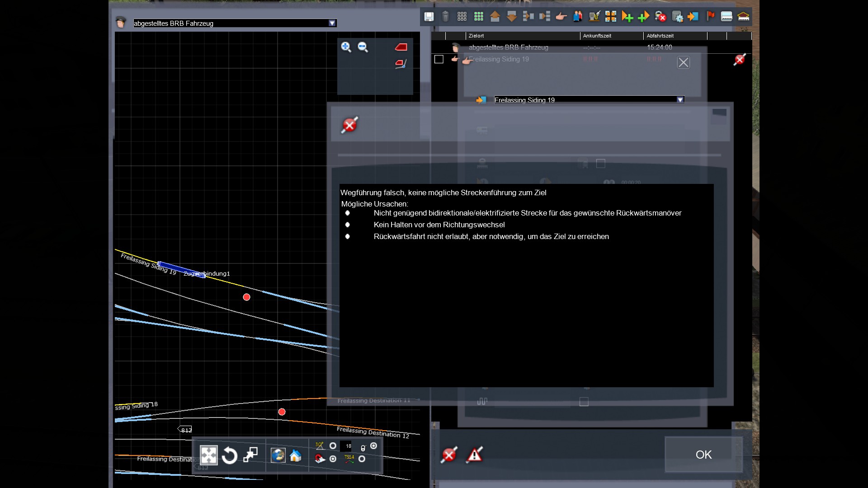This screenshot has width=868, height=488.
Task: Click the warning triangle error icon
Action: coord(474,455)
